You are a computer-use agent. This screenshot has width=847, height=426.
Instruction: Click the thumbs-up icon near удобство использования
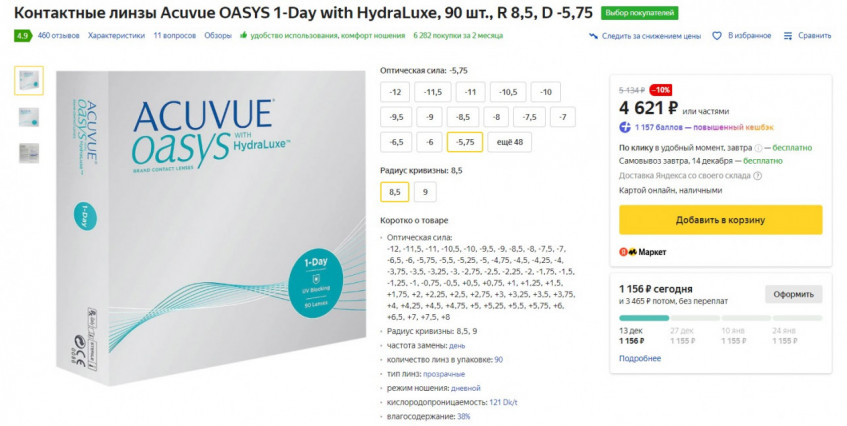coord(243,35)
